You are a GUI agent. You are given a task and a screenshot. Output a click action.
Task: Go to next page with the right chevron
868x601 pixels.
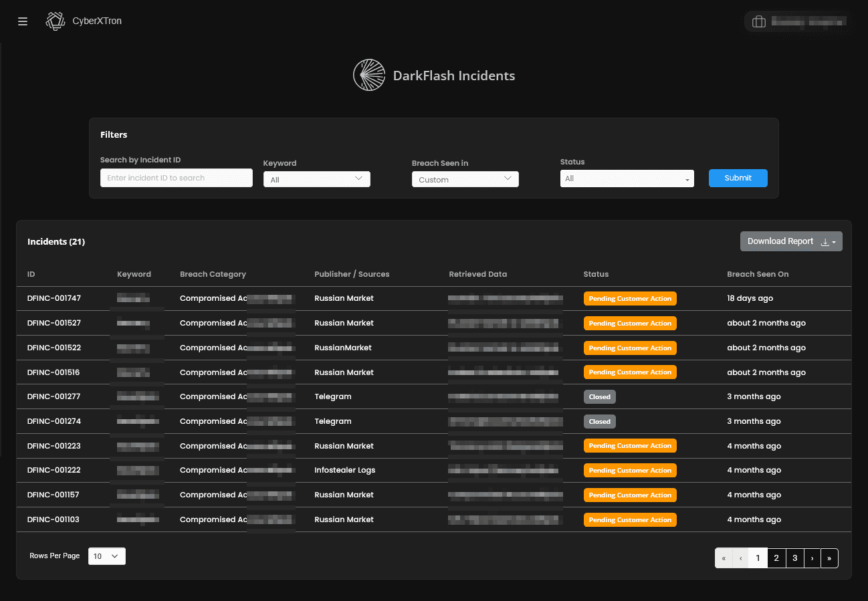coord(812,558)
